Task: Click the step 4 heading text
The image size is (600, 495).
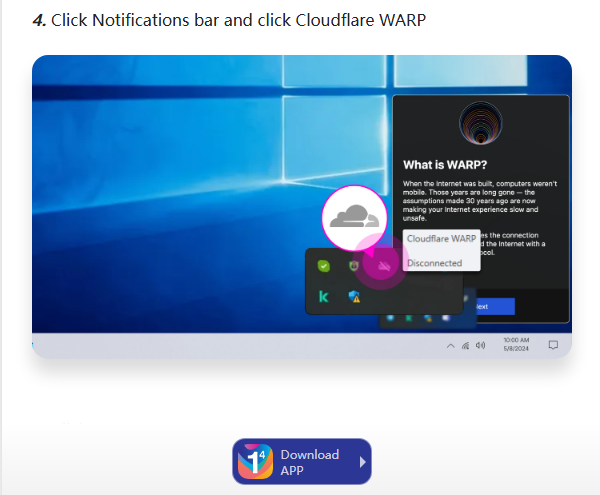Action: (229, 20)
